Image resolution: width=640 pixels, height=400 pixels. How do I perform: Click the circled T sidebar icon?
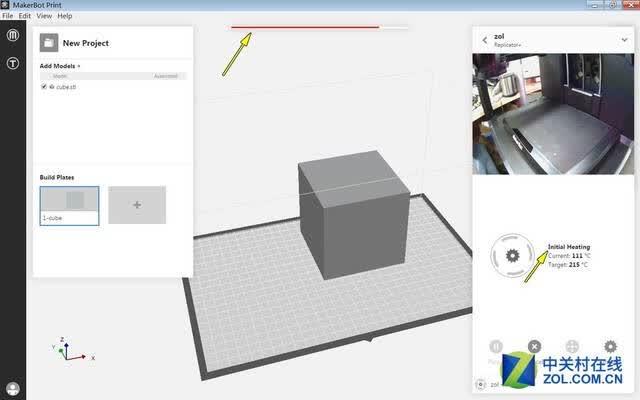[x=13, y=63]
